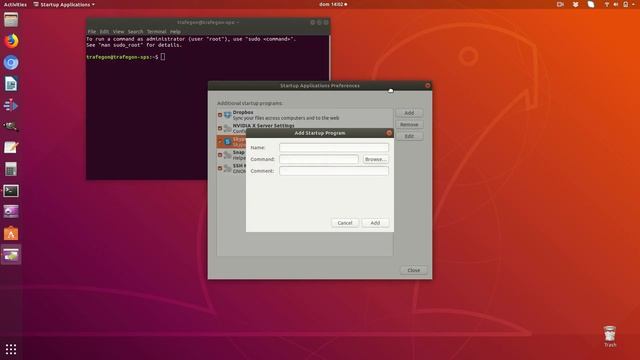
Task: Click the terminal prompt line
Action: pyautogui.click(x=126, y=57)
